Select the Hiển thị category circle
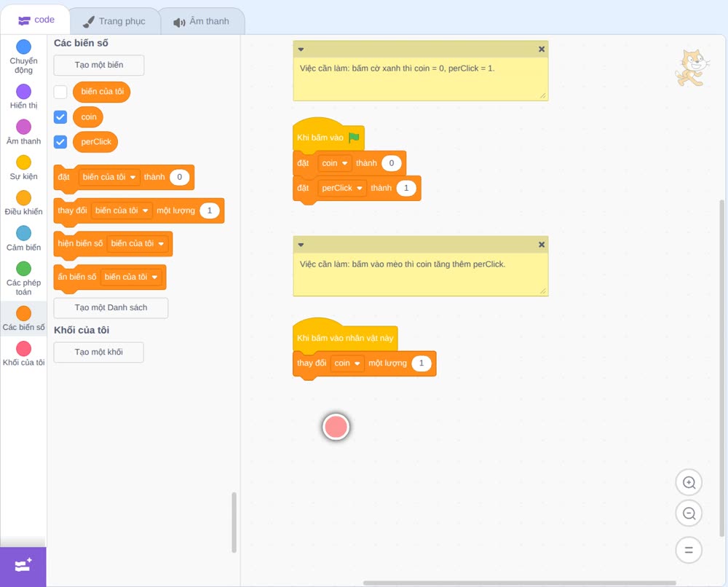Image resolution: width=728 pixels, height=587 pixels. pyautogui.click(x=24, y=92)
